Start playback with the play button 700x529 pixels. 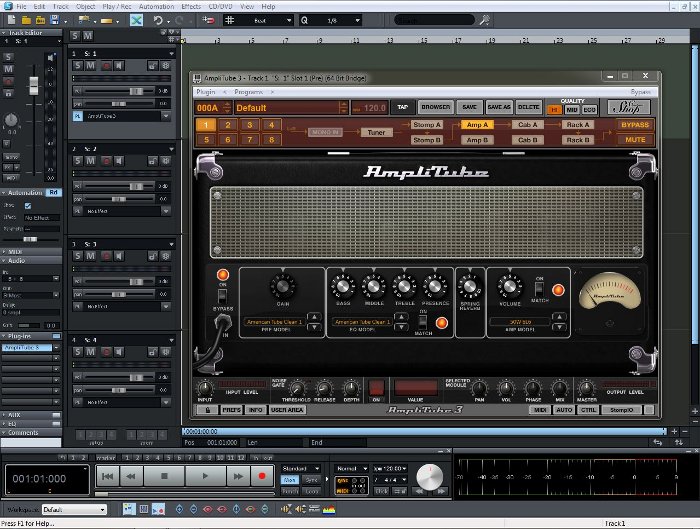tap(205, 476)
